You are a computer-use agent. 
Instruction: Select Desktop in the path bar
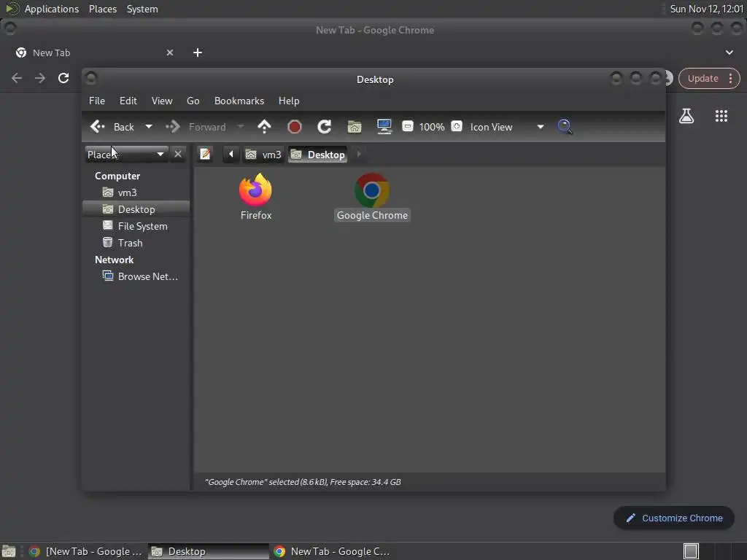coord(318,155)
